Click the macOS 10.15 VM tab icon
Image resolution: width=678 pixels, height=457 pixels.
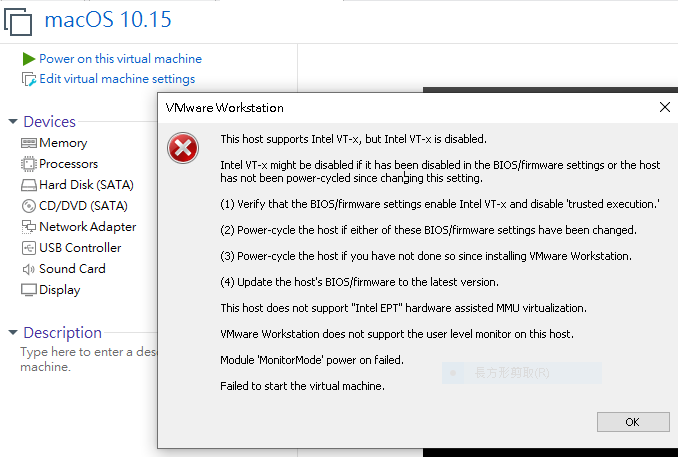pyautogui.click(x=18, y=21)
